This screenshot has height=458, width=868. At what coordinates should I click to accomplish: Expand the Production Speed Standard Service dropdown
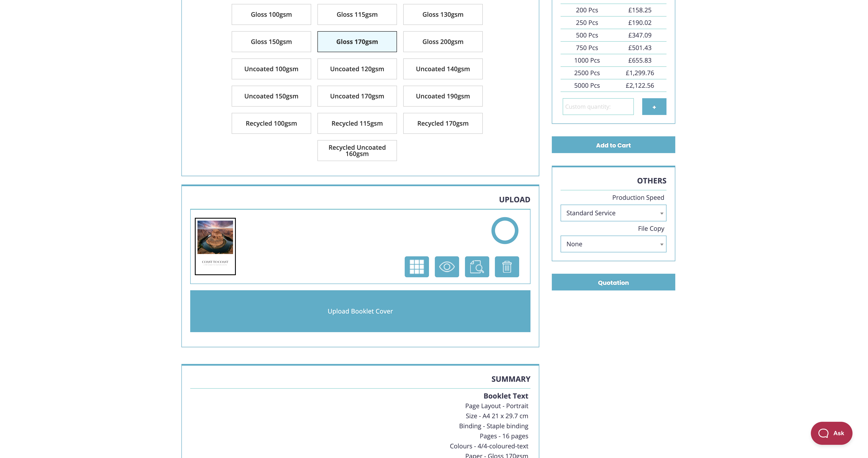(x=613, y=213)
